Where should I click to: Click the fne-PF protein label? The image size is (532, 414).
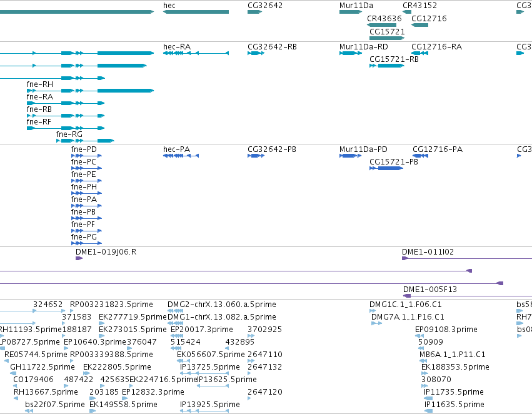coord(83,225)
